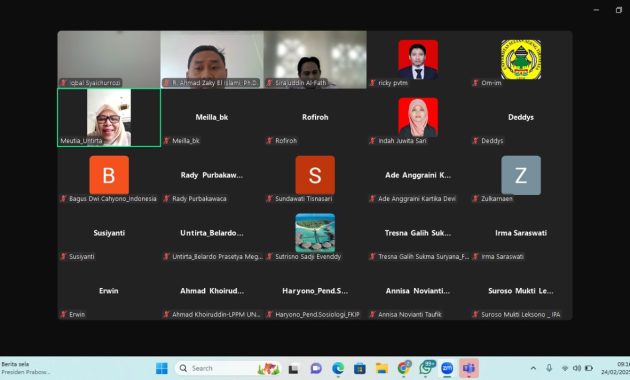The width and height of the screenshot is (630, 380).
Task: Click the Zoom app icon in taskbar
Action: coord(447,368)
